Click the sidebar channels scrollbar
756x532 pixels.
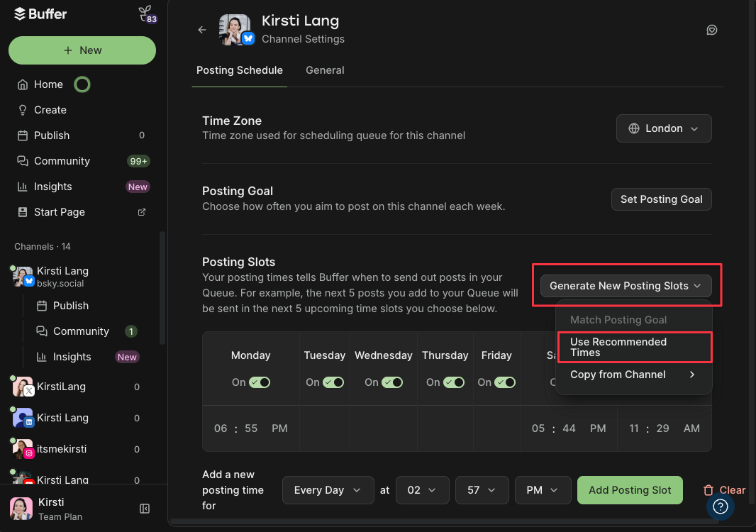[162, 289]
